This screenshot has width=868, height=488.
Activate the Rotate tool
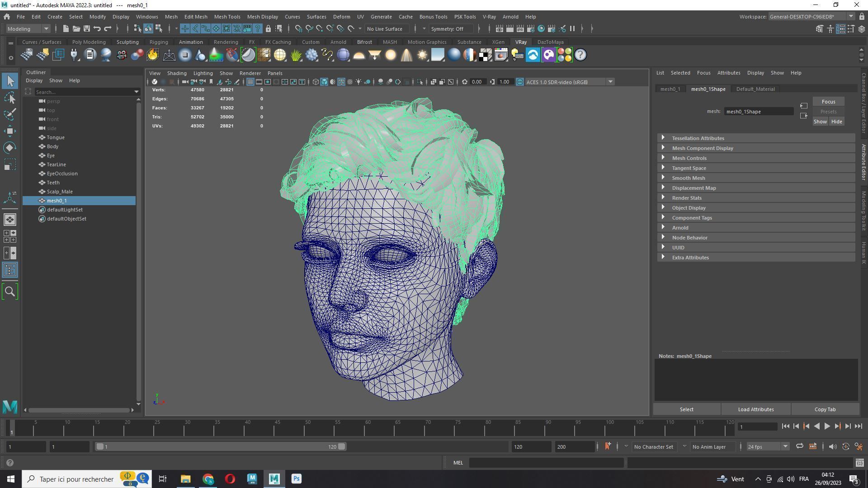point(10,148)
